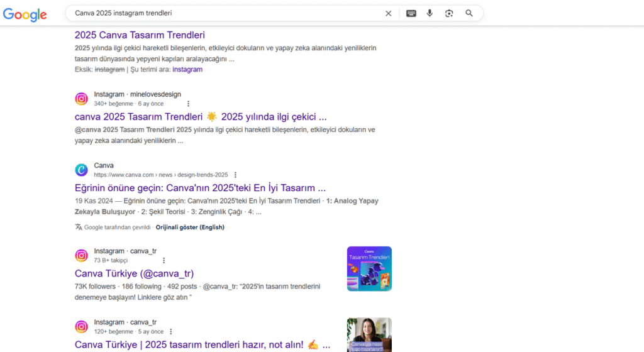Click the Google logo
The image size is (644, 352).
tap(25, 14)
